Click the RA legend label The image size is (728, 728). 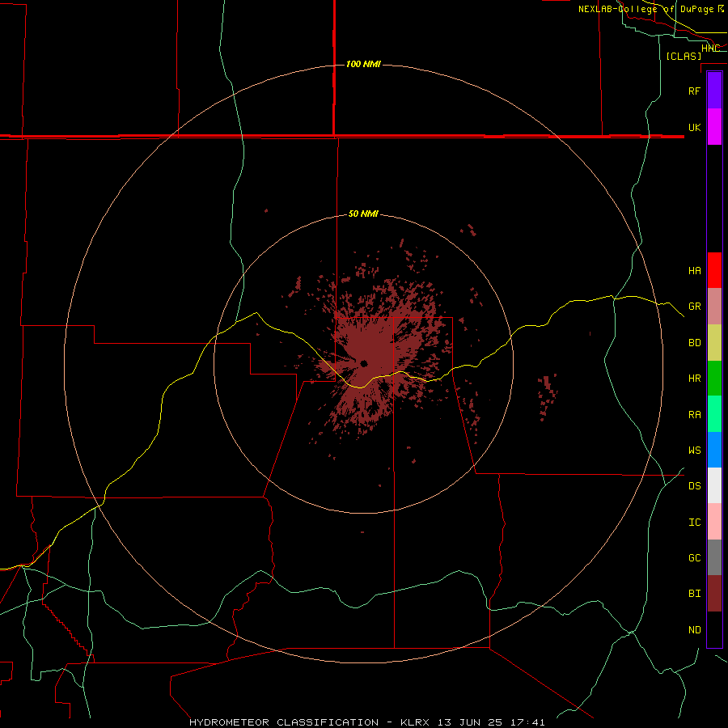coord(694,415)
